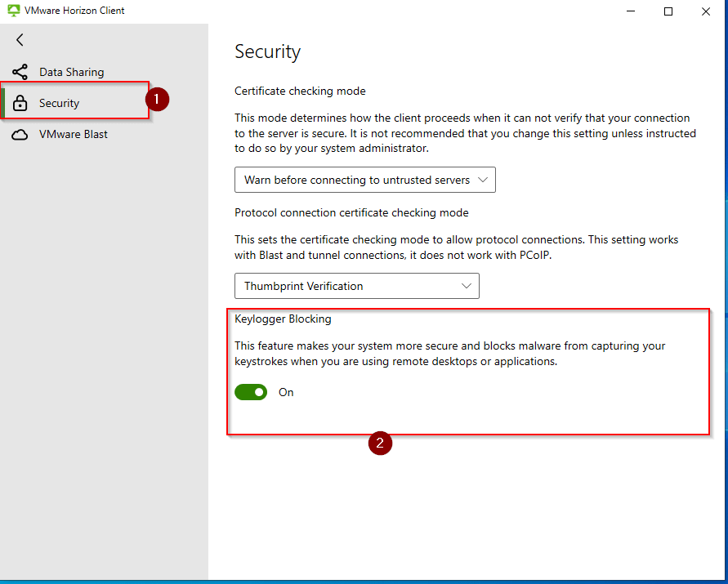Click the Security padlock icon
This screenshot has width=728, height=584.
[20, 103]
